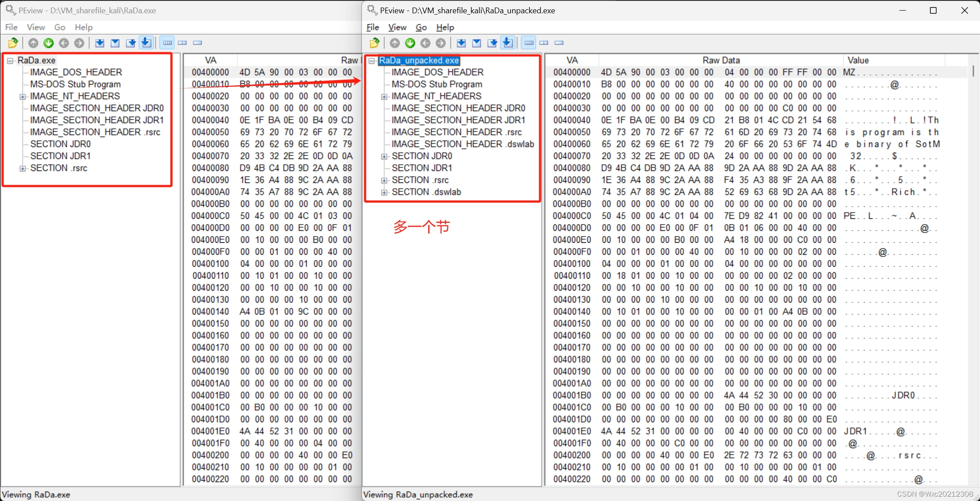Choose four-cell byte view icon in RaDa_unpacked.exe window
Viewport: 980px width, 501px height.
529,43
